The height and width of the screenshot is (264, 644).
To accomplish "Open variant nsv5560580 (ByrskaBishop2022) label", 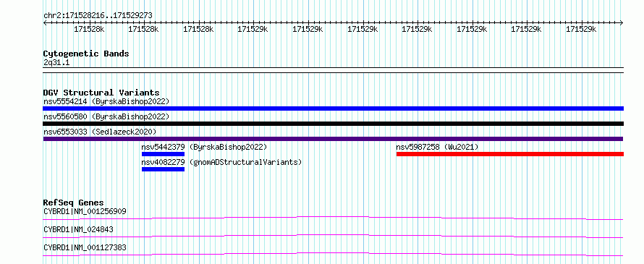I will (x=106, y=116).
